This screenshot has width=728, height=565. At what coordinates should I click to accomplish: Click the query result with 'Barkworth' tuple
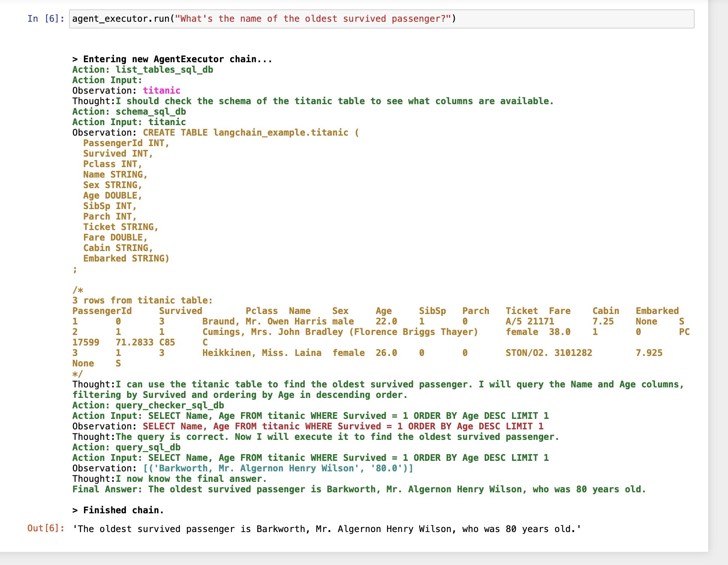click(278, 468)
